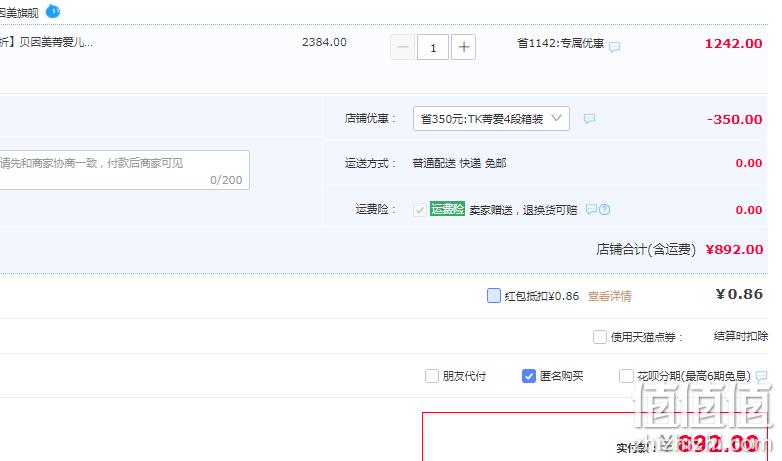Open the 查看详情 link
782x461 pixels.
pyautogui.click(x=609, y=296)
